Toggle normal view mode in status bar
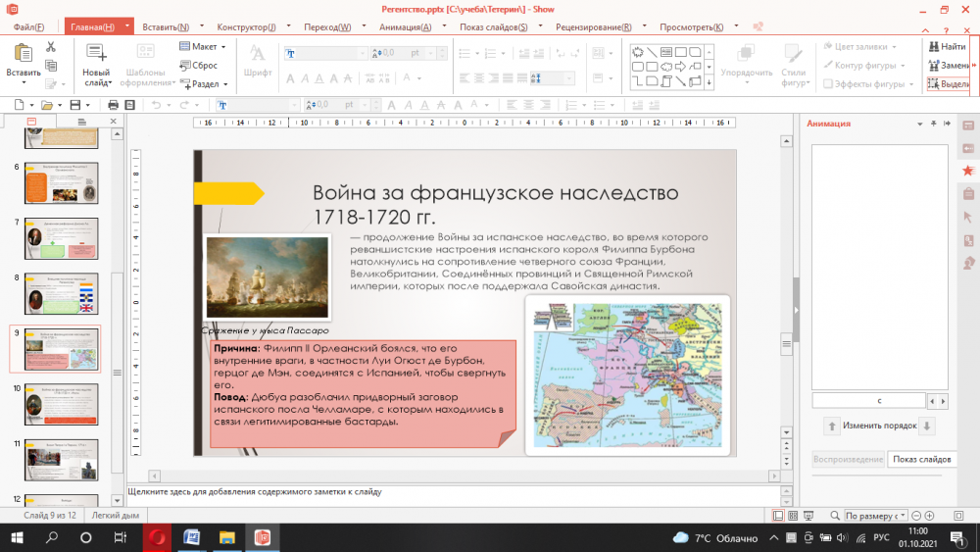Viewport: 980px width, 552px height. coord(778,516)
